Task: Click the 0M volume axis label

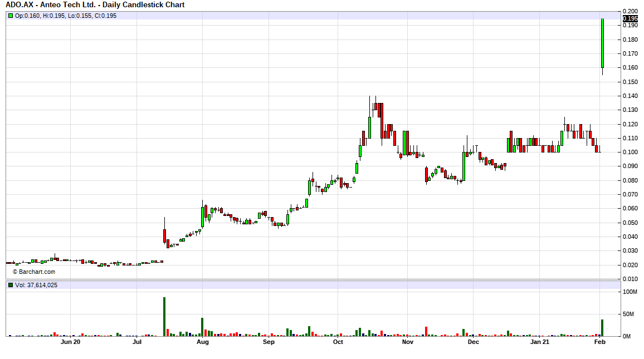Action: (627, 336)
